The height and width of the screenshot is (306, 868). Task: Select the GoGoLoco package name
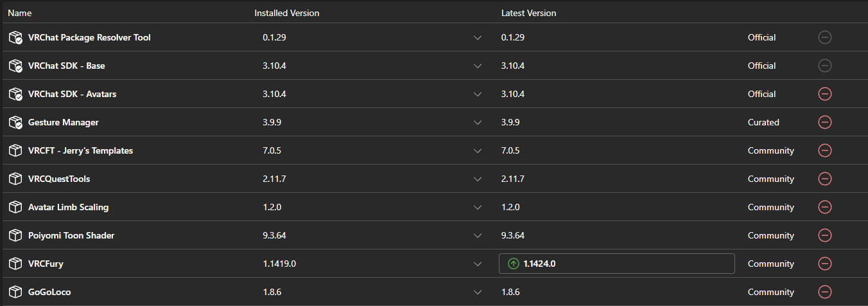pos(49,292)
